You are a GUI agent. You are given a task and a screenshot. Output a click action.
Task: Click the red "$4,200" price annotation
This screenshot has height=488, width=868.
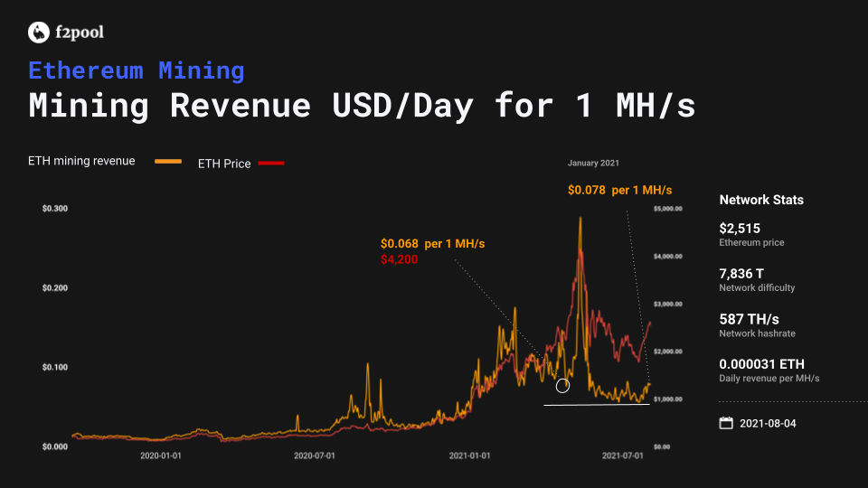click(x=399, y=259)
